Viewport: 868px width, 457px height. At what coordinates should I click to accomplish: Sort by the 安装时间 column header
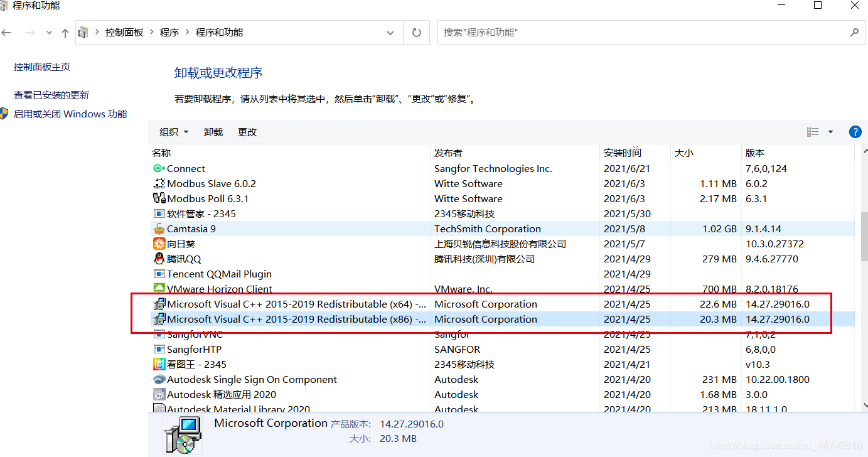coord(635,153)
